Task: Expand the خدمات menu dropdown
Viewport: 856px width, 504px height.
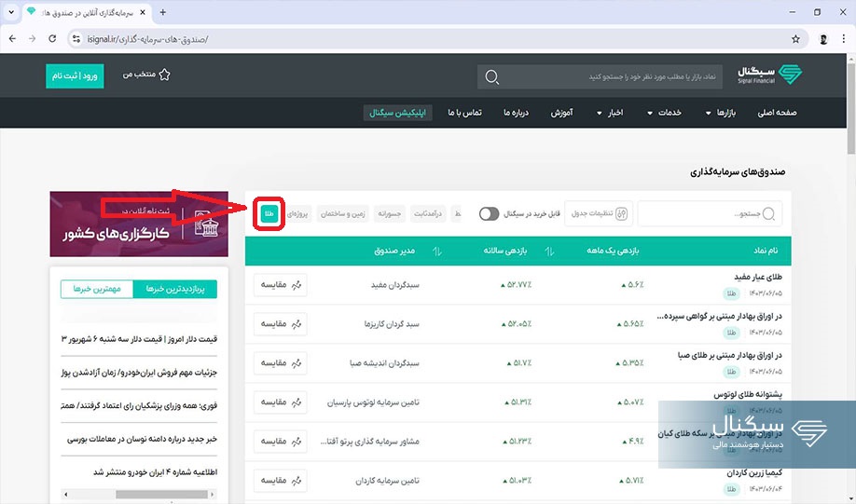Action: [650, 113]
